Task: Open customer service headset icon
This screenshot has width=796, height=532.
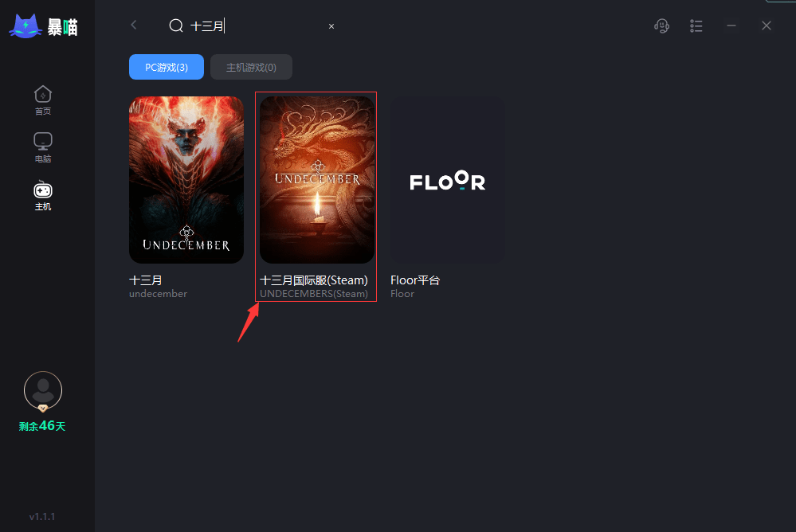Action: (661, 26)
